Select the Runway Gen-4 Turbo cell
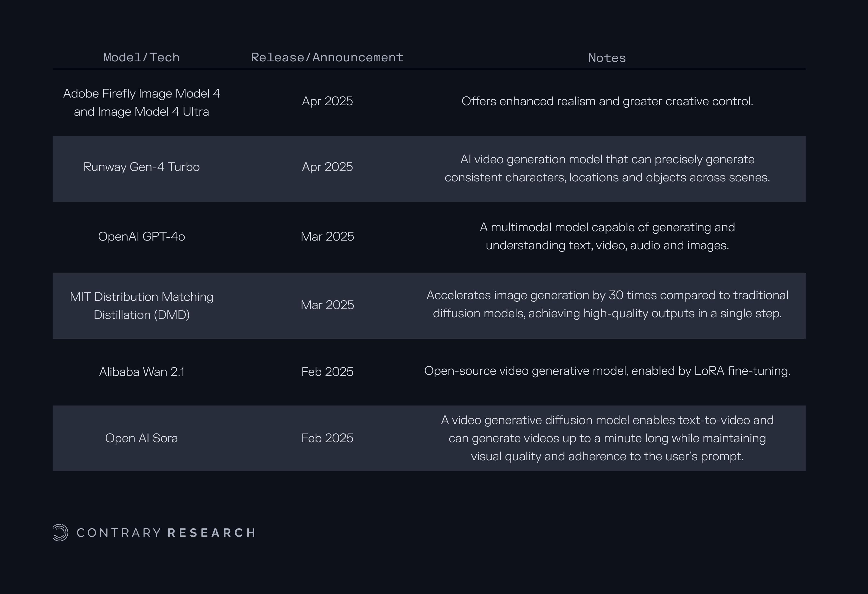Viewport: 868px width, 594px height. coord(141,167)
